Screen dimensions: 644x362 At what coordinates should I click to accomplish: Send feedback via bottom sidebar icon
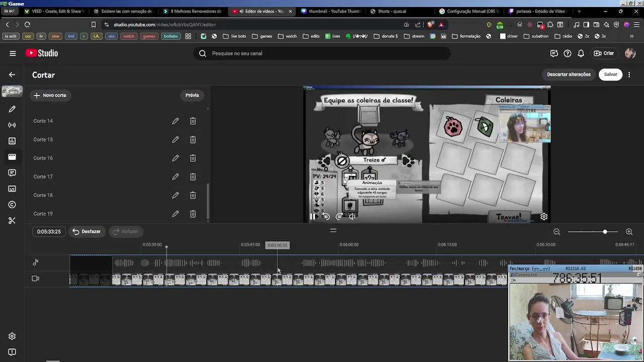[12, 352]
